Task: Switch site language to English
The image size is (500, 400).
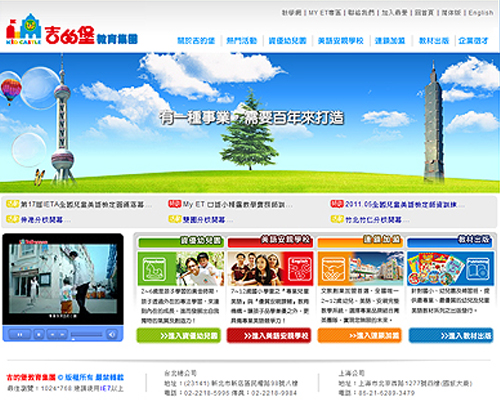Action: pos(481,13)
